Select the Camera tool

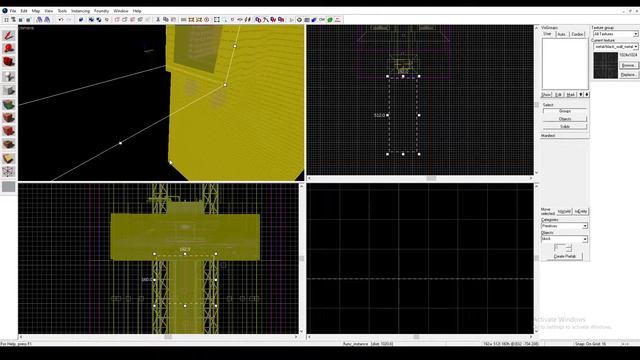(8, 61)
